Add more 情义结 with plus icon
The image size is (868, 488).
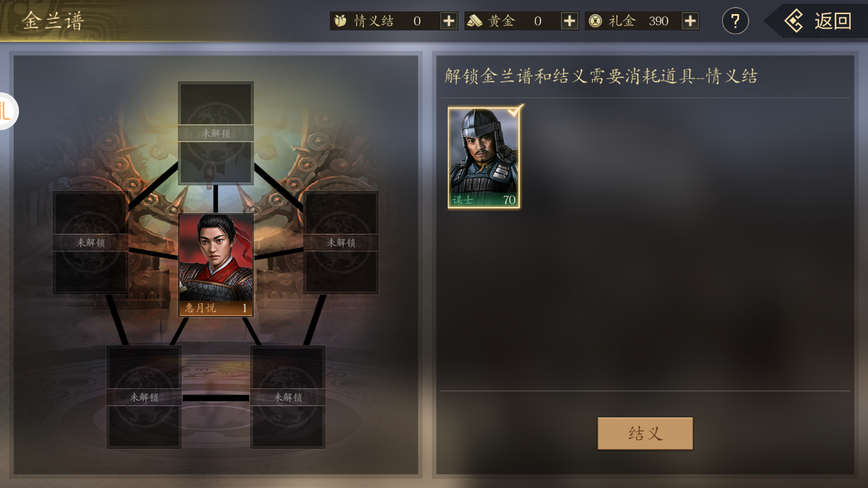[x=449, y=21]
